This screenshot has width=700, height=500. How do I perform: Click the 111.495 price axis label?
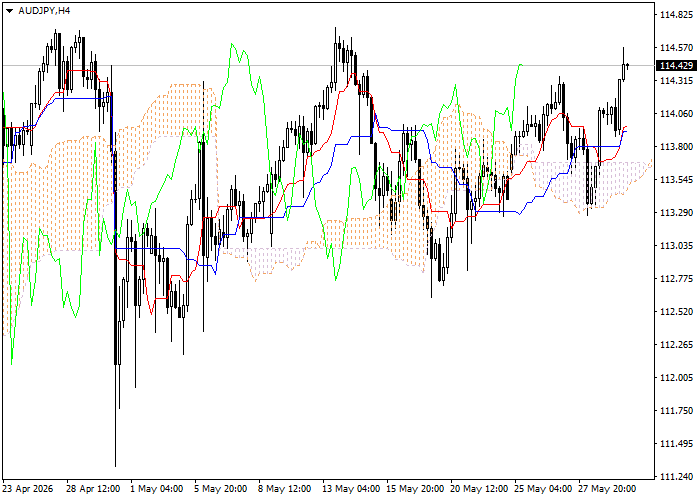point(676,444)
